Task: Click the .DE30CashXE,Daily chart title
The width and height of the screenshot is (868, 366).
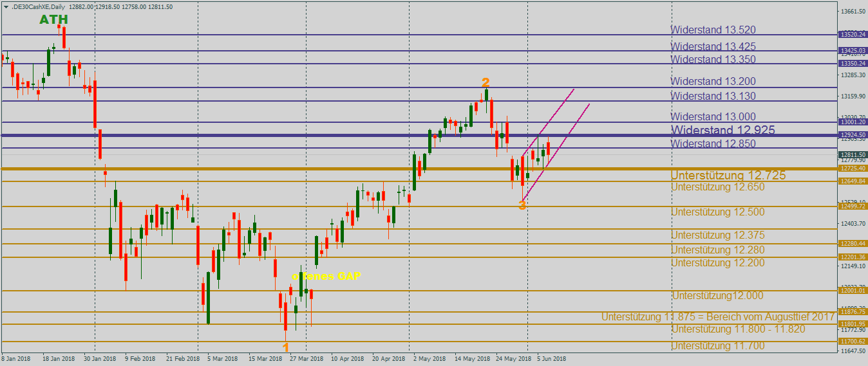Action: click(x=39, y=6)
